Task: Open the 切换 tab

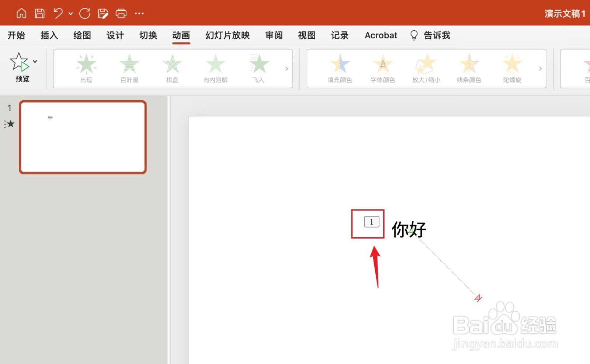Action: pyautogui.click(x=148, y=35)
